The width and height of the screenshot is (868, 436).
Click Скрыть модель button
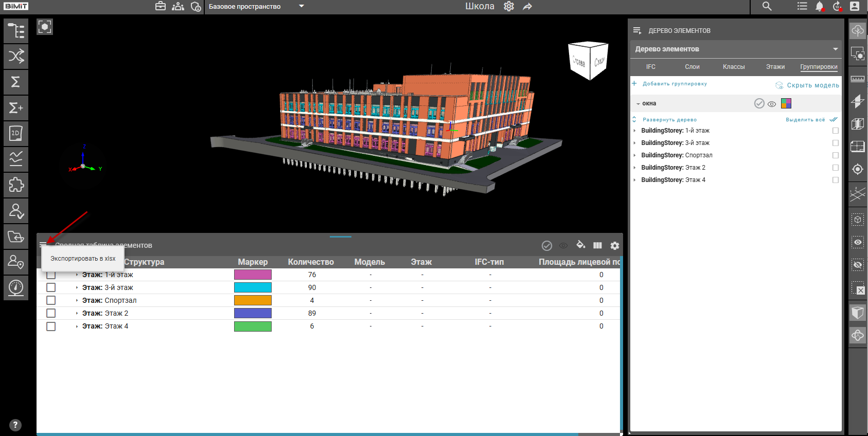point(812,85)
